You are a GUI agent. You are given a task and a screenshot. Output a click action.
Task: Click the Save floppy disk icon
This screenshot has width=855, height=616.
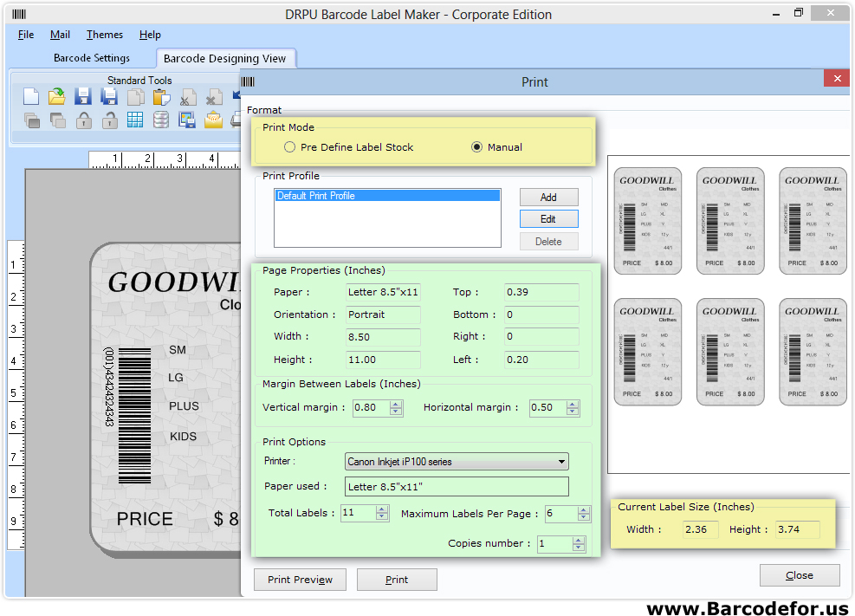click(83, 97)
